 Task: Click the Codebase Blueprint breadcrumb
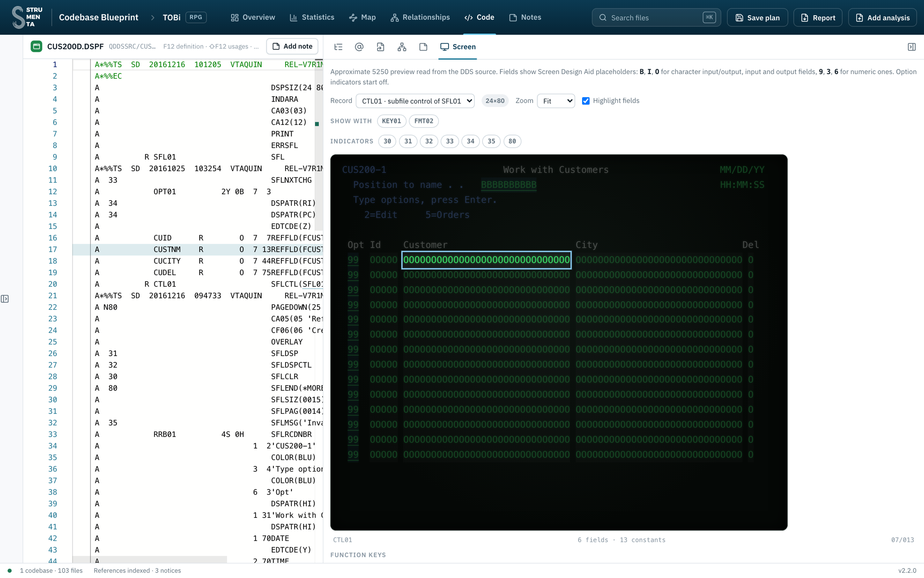pos(98,17)
